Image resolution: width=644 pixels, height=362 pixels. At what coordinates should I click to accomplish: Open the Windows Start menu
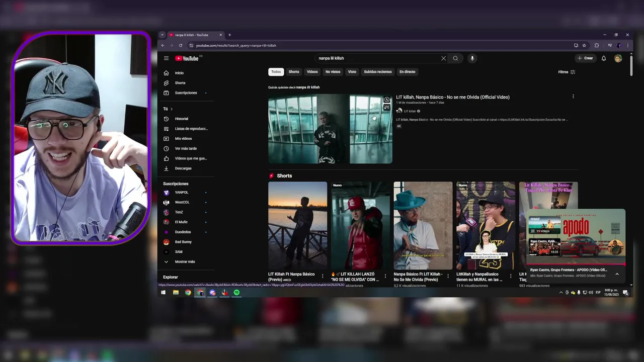163,293
